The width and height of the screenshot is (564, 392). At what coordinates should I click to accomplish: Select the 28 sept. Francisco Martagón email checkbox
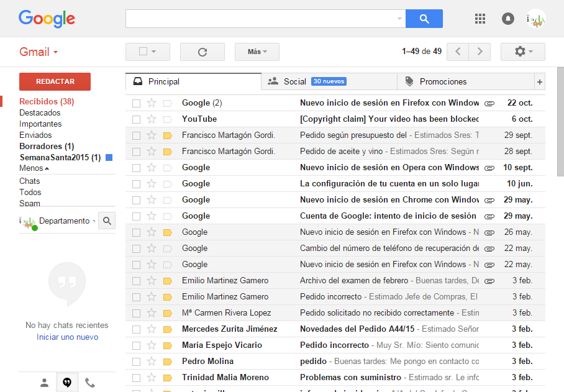coord(136,152)
